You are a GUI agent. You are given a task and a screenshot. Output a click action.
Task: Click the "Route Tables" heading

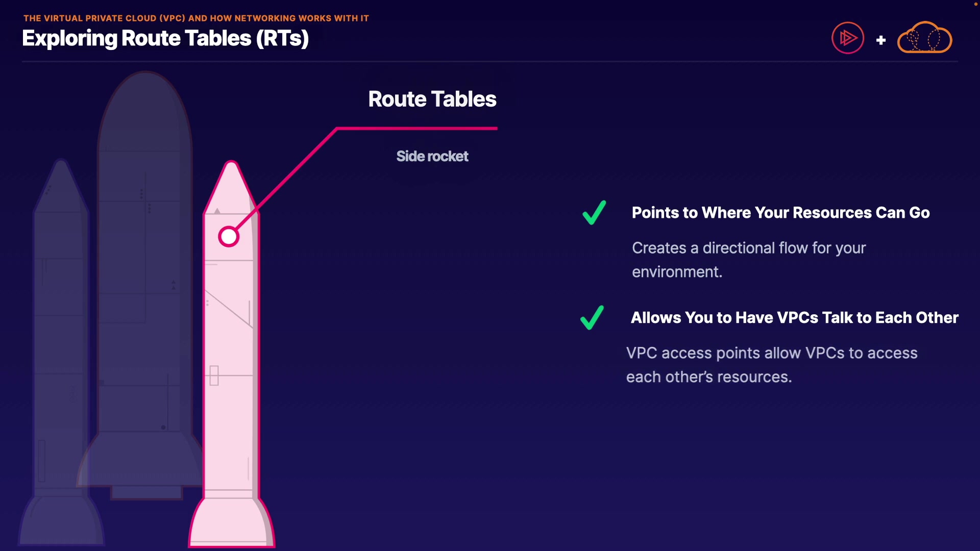(432, 99)
